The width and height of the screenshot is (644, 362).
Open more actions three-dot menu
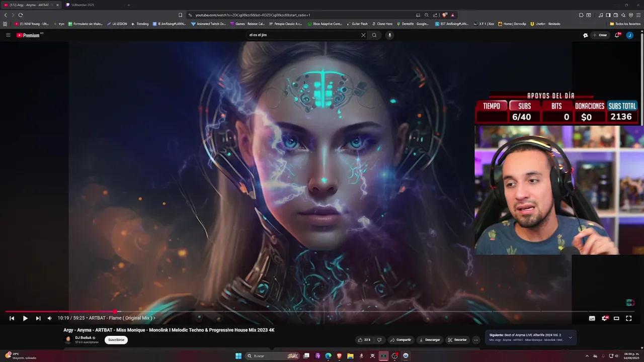(476, 340)
